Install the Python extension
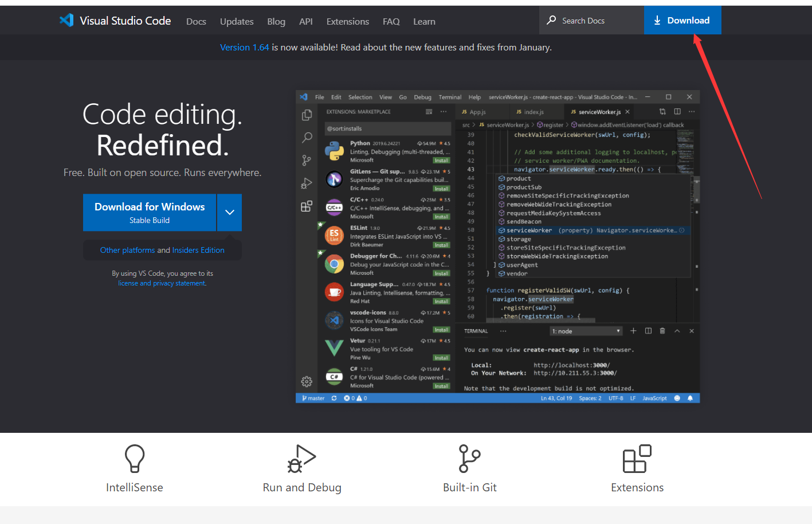 [x=441, y=161]
